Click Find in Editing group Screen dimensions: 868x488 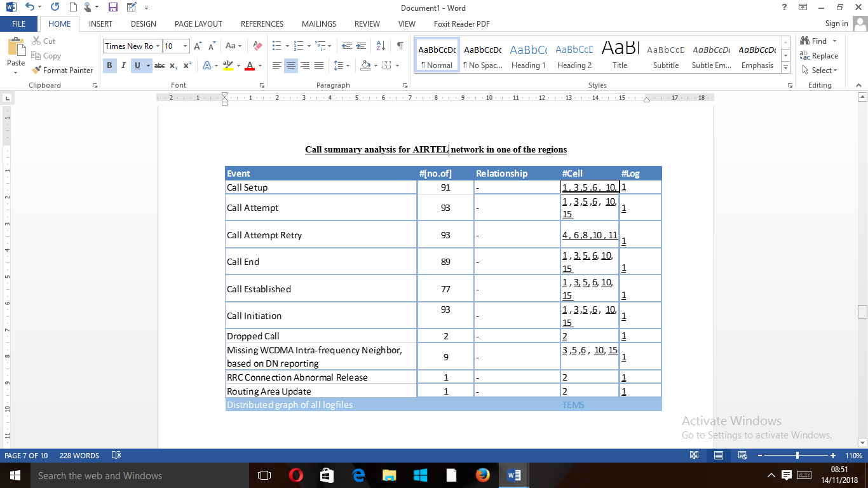tap(815, 41)
